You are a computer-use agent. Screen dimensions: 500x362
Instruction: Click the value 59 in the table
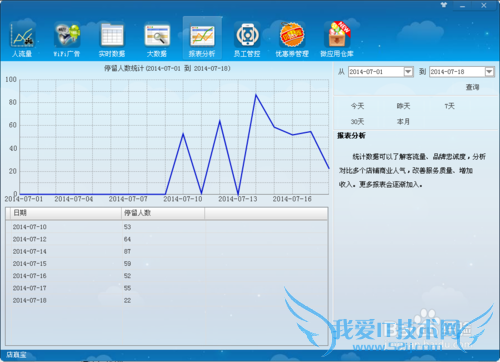pos(127,264)
